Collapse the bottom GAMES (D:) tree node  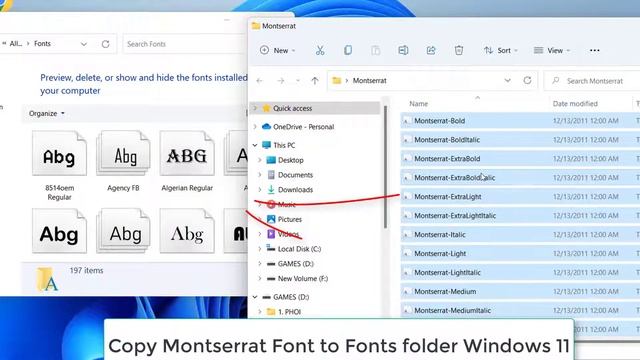[255, 297]
